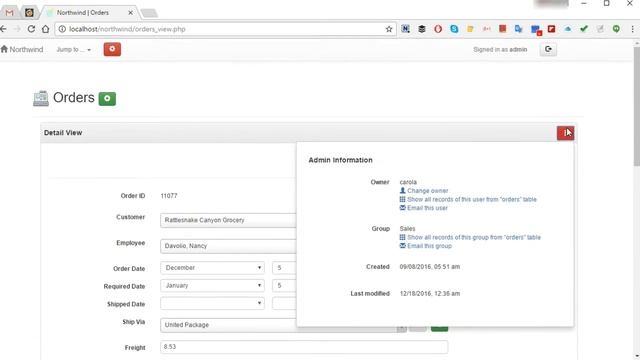Image resolution: width=640 pixels, height=360 pixels.
Task: Open the Chrome three-dot menu
Action: pos(633,29)
